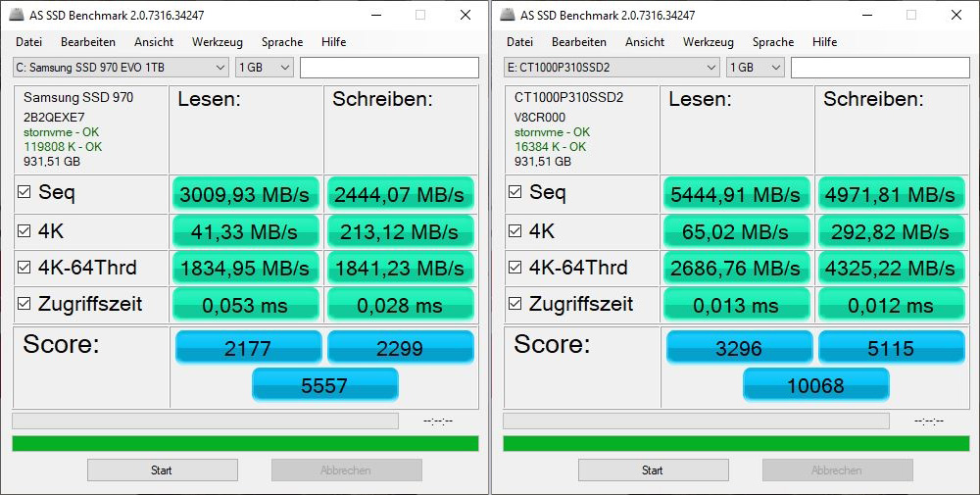980x495 pixels.
Task: Open the Werkzeug menu in the Samsung window
Action: [218, 42]
